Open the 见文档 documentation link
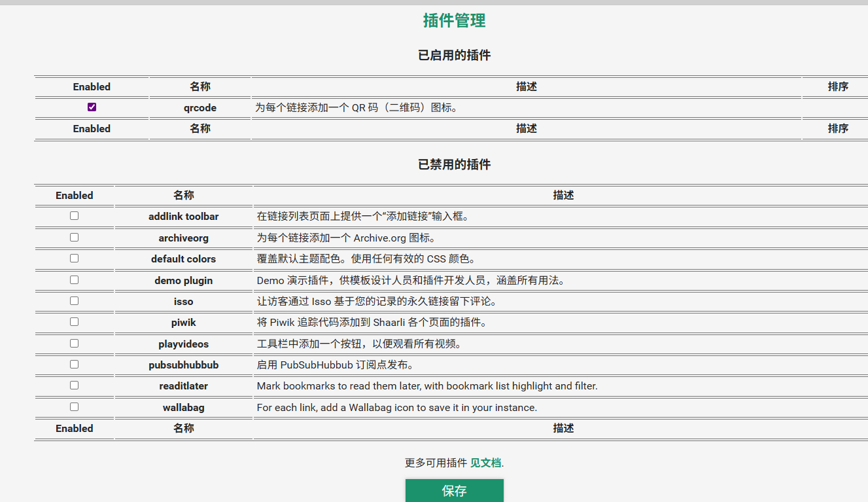868x502 pixels. [x=485, y=463]
